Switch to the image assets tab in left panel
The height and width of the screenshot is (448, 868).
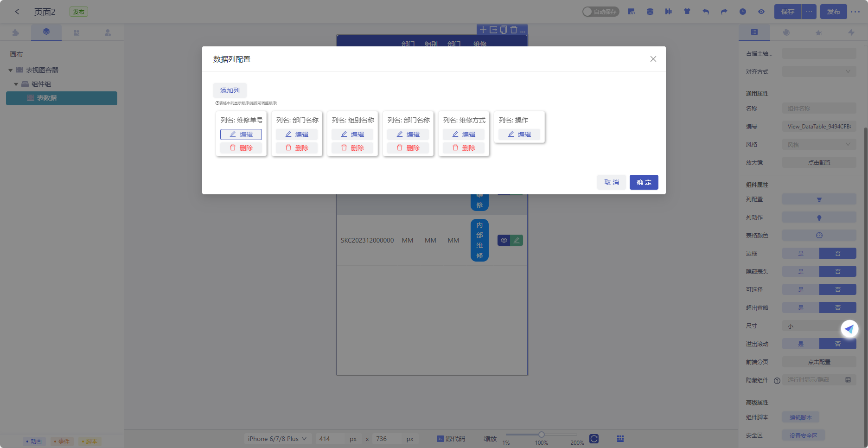click(x=77, y=32)
